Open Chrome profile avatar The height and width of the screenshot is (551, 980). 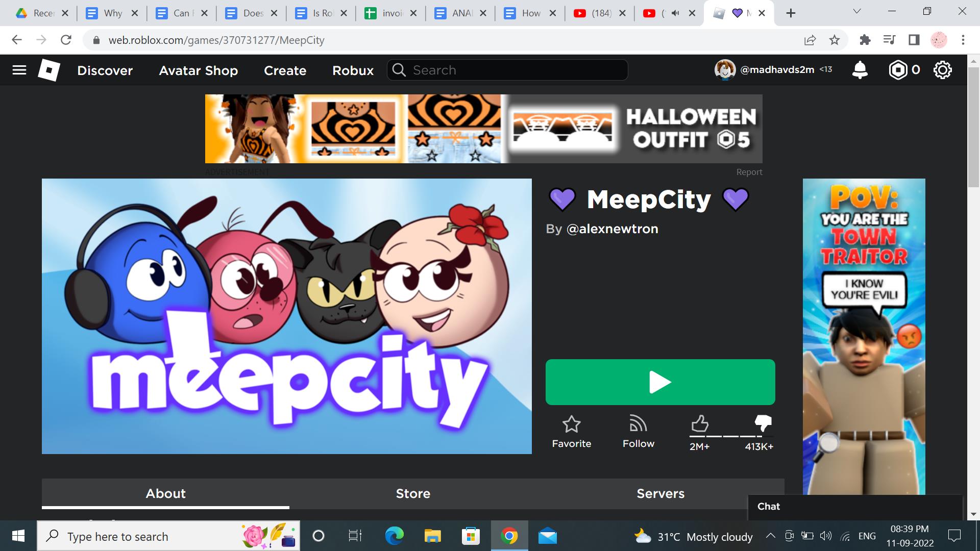click(939, 40)
